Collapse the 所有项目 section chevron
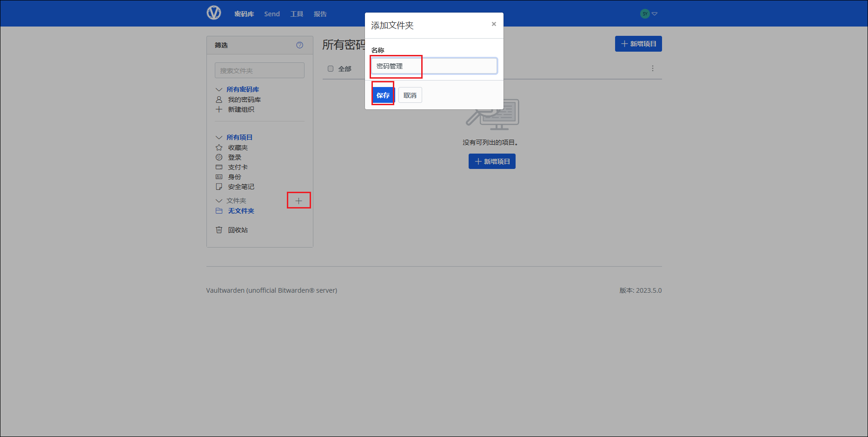This screenshot has width=868, height=437. [219, 137]
